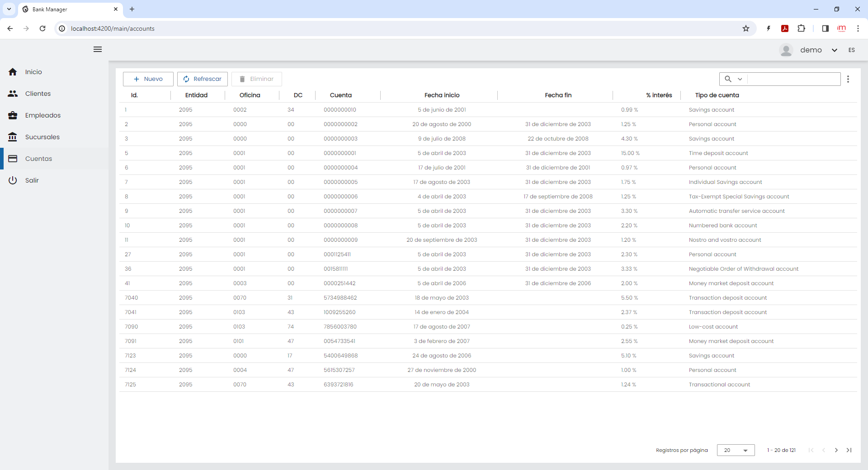Refresh the table with Refrescar
This screenshot has width=868, height=470.
[x=203, y=79]
